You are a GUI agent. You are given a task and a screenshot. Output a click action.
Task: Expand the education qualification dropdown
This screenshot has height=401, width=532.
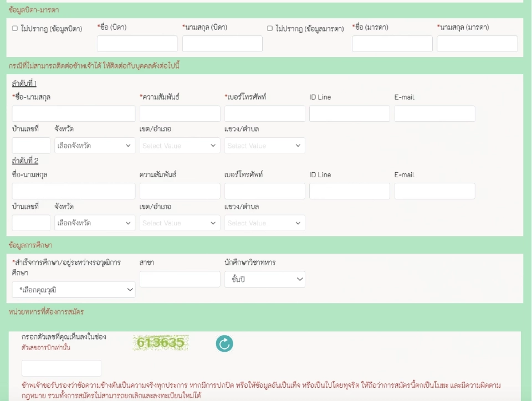pos(74,290)
